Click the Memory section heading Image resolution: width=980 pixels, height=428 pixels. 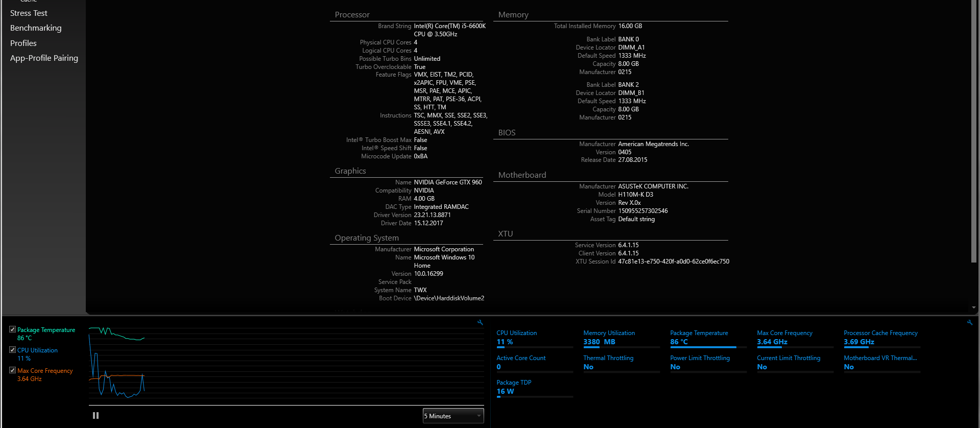[x=513, y=15]
